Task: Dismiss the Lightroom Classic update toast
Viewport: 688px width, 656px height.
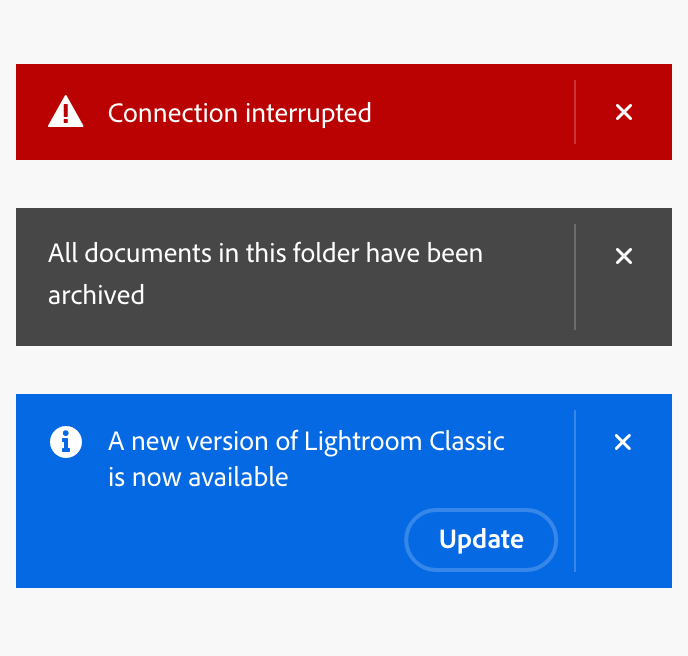Action: 623,442
